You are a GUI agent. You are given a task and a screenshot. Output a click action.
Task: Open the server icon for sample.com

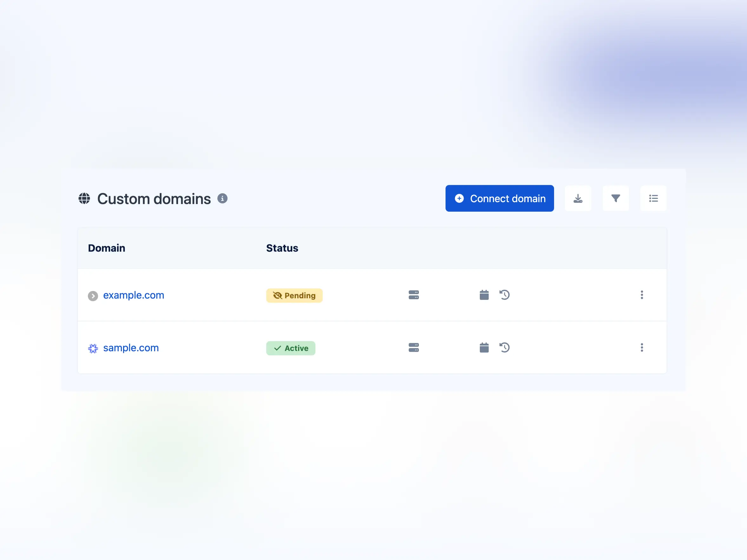(414, 348)
